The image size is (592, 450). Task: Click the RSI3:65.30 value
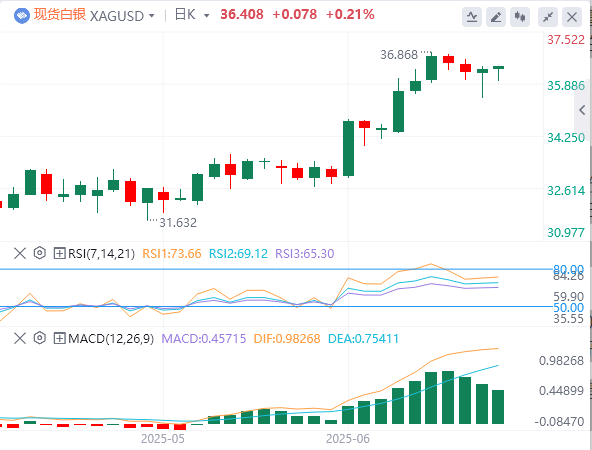pyautogui.click(x=305, y=254)
